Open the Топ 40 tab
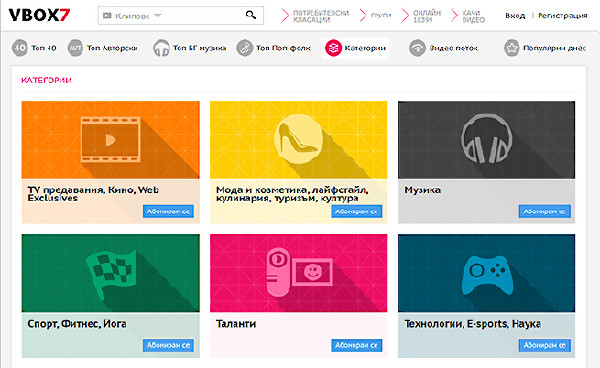The image size is (600, 368). [44, 48]
